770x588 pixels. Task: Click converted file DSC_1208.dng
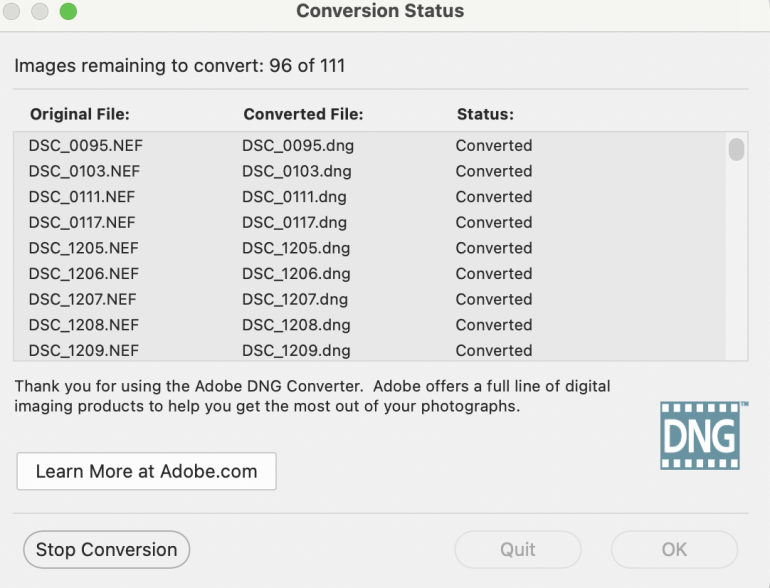[x=296, y=324]
